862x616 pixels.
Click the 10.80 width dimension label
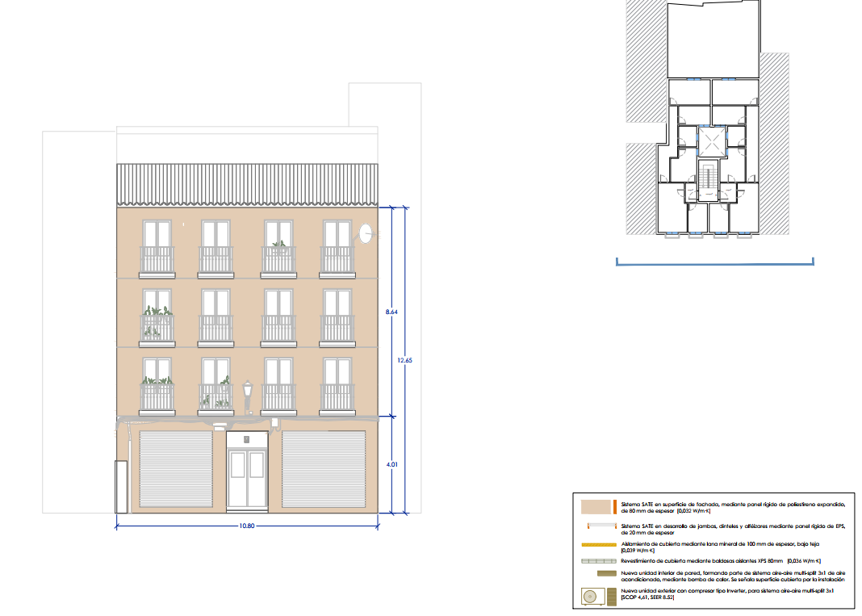coord(247,526)
